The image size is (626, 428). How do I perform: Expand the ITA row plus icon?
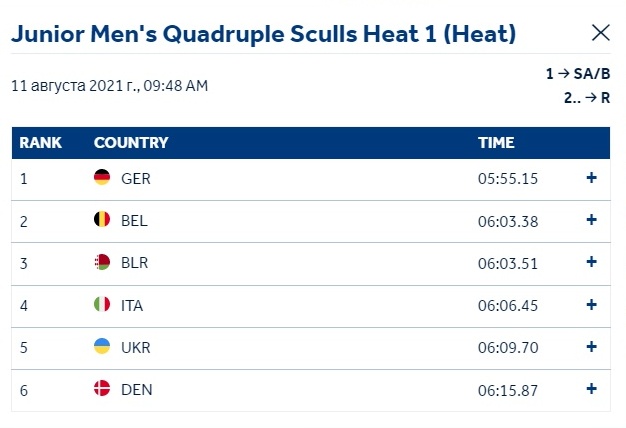click(x=591, y=305)
